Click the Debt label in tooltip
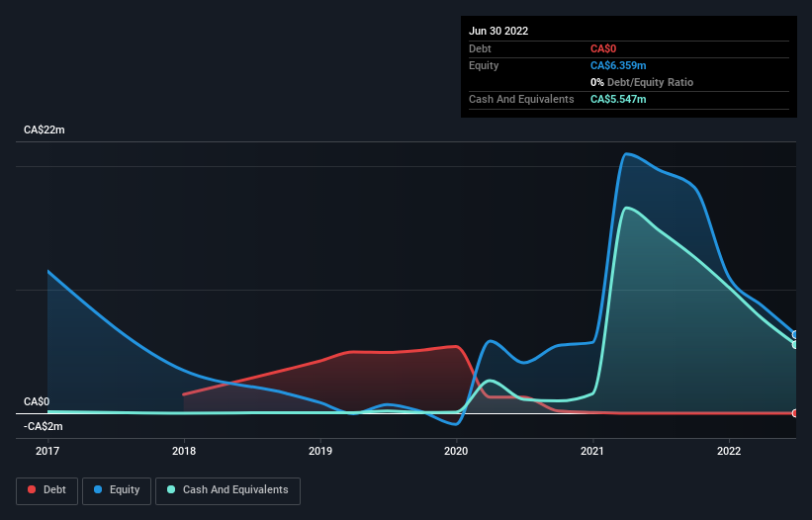This screenshot has height=520, width=812. 480,48
